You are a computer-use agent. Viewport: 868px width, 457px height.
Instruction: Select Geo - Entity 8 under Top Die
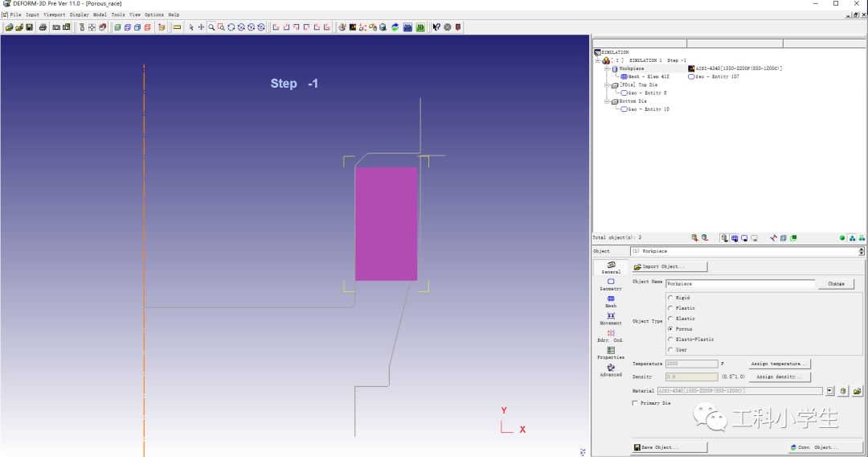pyautogui.click(x=644, y=93)
